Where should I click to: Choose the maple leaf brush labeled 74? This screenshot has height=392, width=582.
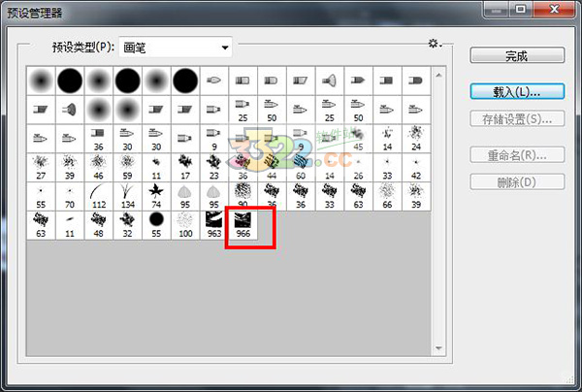tap(156, 196)
